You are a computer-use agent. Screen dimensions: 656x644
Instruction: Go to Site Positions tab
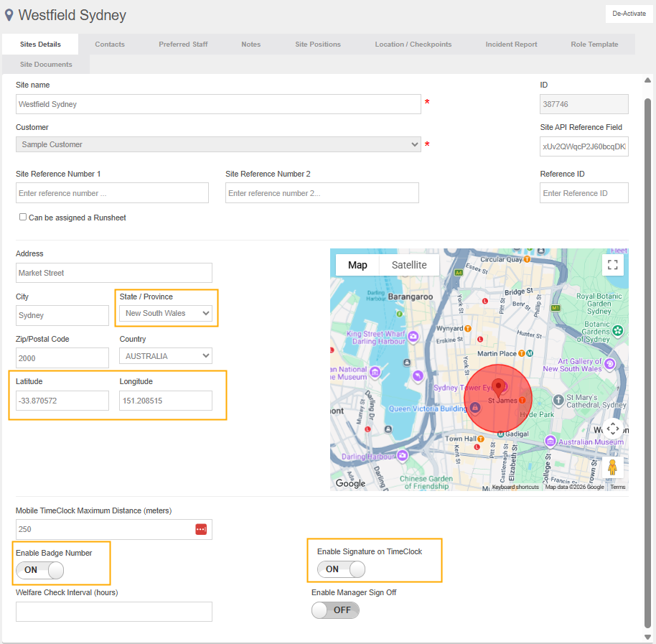click(317, 45)
